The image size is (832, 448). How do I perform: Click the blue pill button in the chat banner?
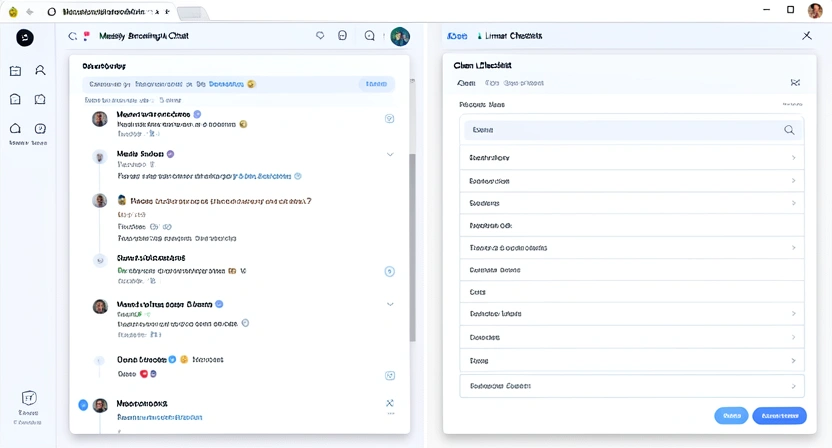pyautogui.click(x=376, y=85)
